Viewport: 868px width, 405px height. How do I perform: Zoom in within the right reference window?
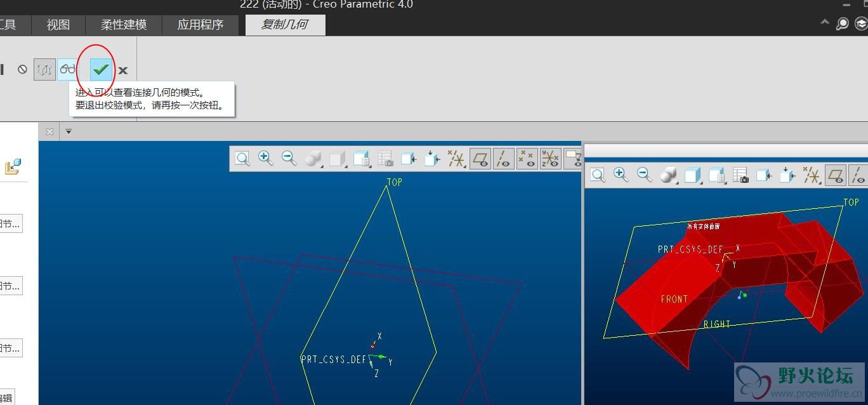[x=621, y=175]
